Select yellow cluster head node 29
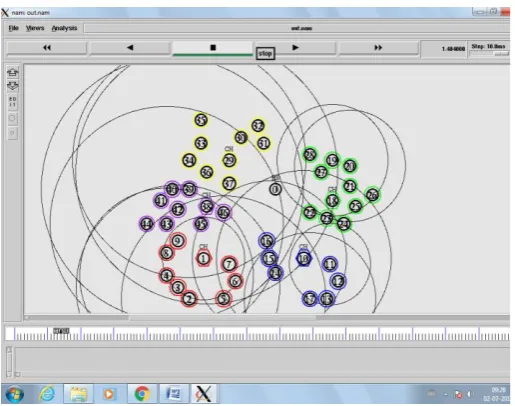Image resolution: width=515 pixels, height=406 pixels. pos(229,161)
